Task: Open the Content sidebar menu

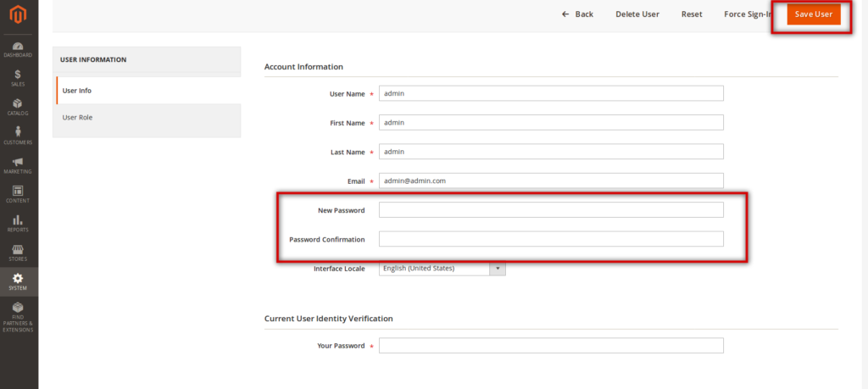Action: point(18,194)
